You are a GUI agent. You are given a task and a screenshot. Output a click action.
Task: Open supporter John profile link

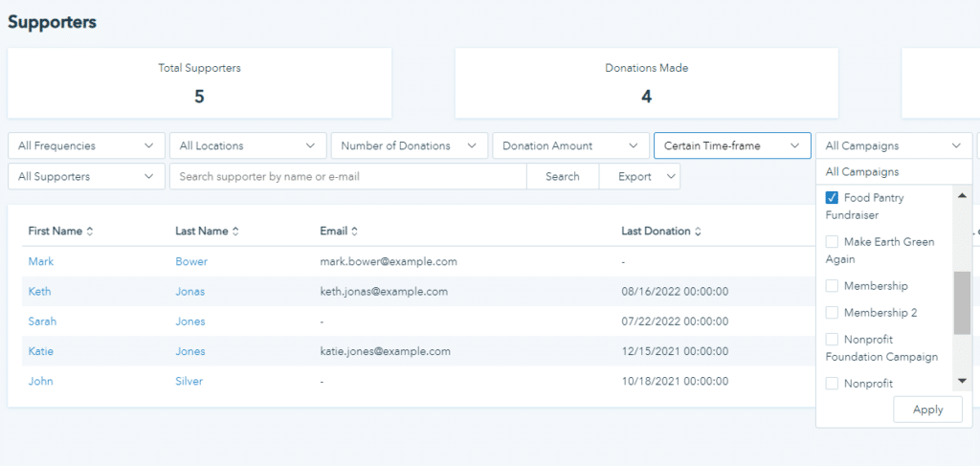pyautogui.click(x=40, y=381)
